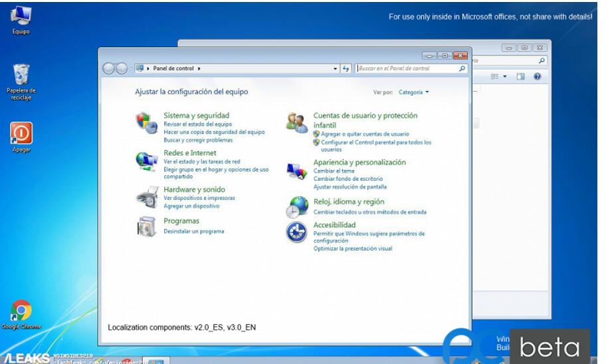Click Ver dispositivos e impresoras

coord(199,198)
